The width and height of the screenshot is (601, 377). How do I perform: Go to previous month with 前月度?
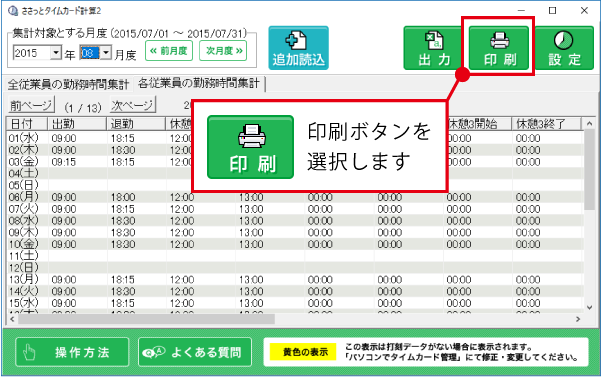point(169,51)
